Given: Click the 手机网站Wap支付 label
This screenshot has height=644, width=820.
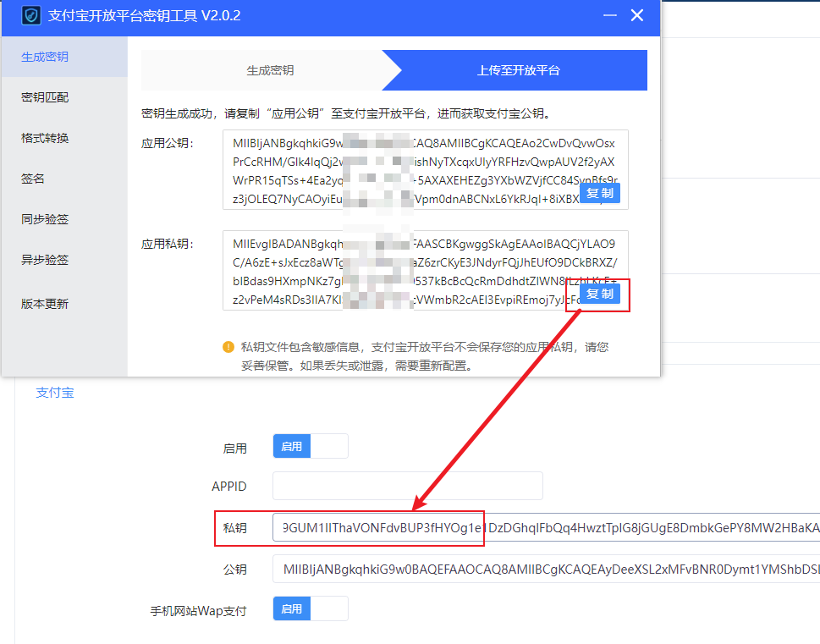Looking at the screenshot, I should [198, 611].
